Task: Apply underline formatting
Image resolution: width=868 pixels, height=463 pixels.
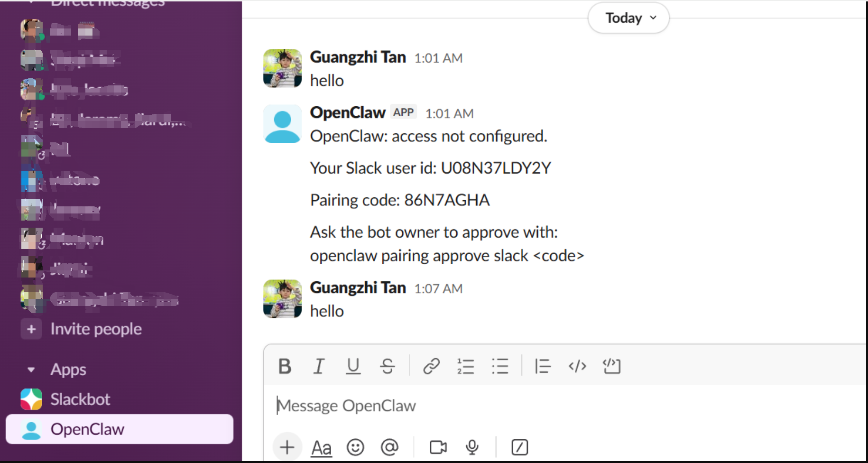Action: [x=353, y=366]
